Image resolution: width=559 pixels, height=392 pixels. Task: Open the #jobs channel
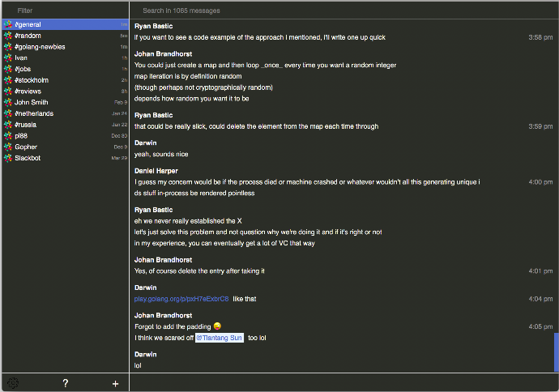pos(23,69)
